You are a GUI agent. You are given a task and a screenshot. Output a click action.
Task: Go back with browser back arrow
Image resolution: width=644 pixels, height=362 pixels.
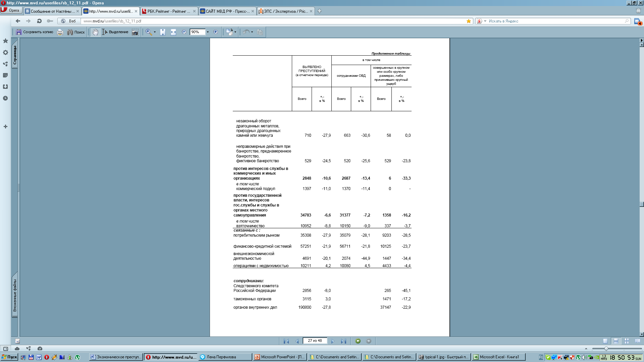tap(18, 21)
